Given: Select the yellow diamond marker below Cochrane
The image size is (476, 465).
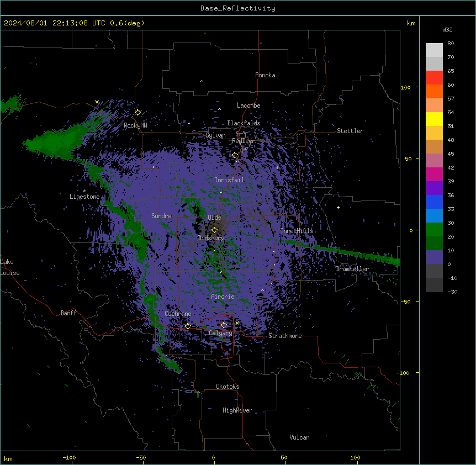Looking at the screenshot, I should [x=188, y=326].
